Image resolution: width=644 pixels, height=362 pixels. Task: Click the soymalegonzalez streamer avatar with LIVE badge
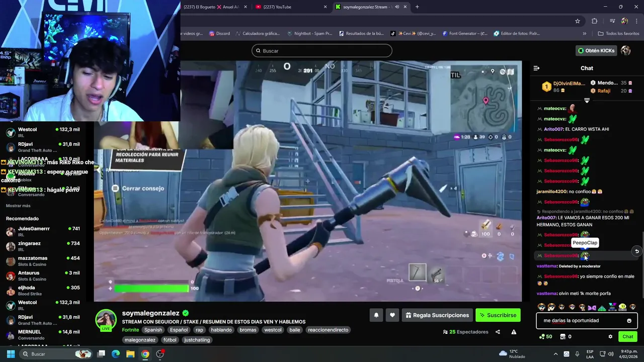pyautogui.click(x=106, y=320)
